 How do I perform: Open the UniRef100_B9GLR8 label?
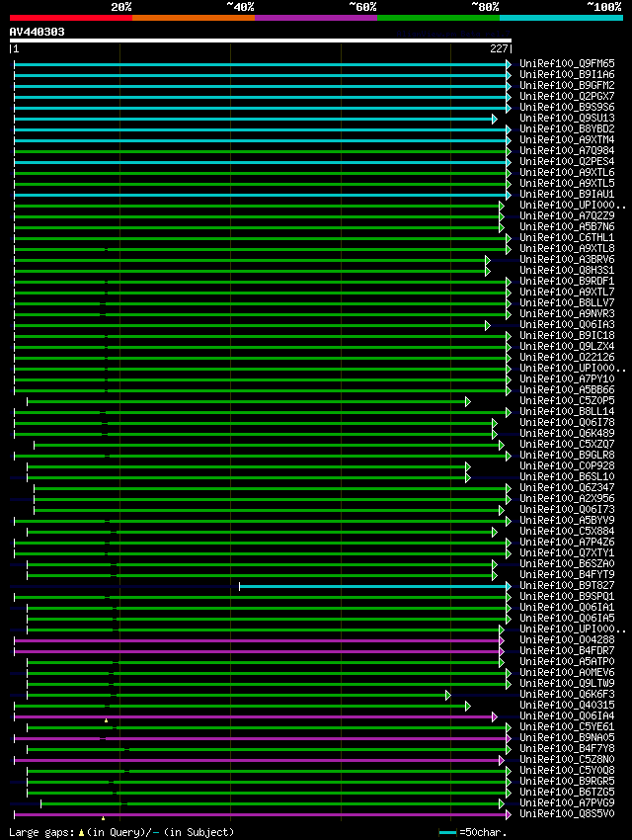(567, 456)
